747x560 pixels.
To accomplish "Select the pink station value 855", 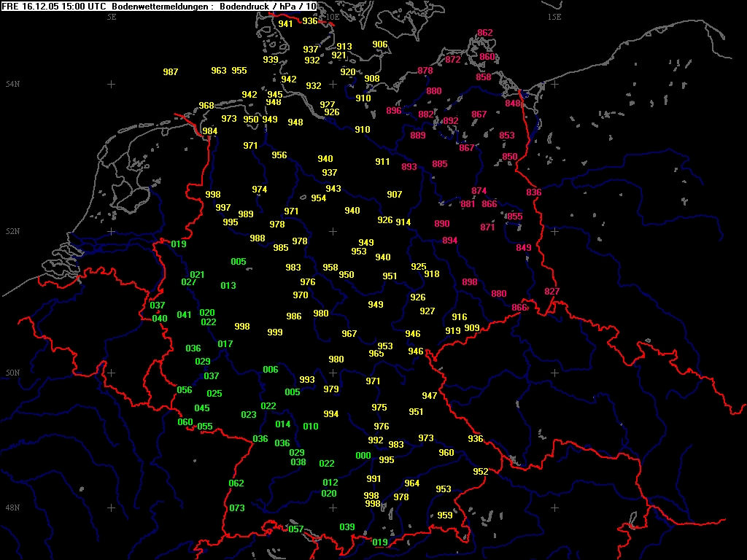I will (514, 216).
